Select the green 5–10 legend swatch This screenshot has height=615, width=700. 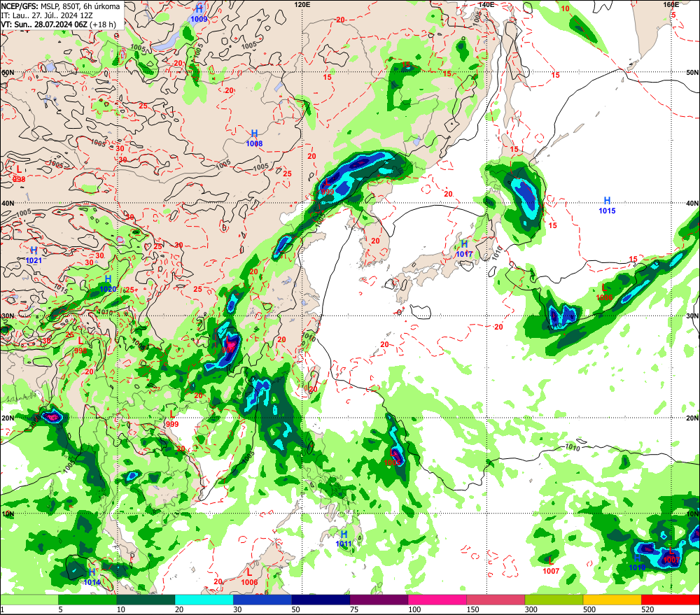click(x=87, y=600)
